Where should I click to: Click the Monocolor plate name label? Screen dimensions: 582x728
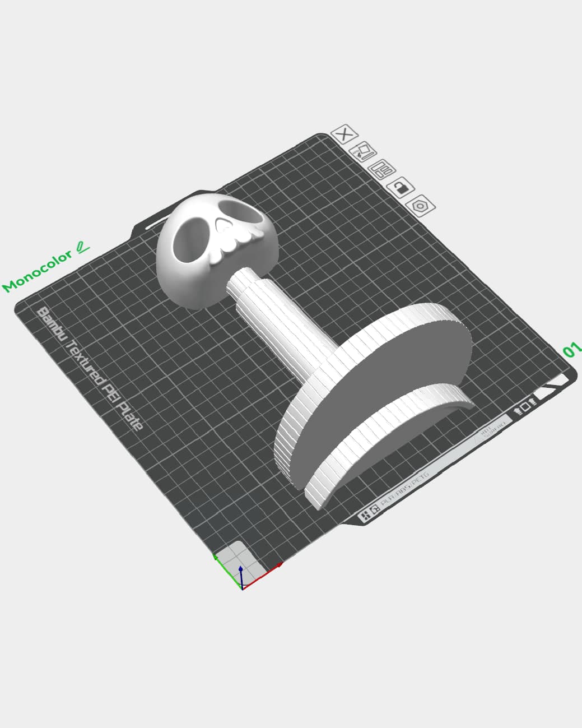pyautogui.click(x=38, y=272)
